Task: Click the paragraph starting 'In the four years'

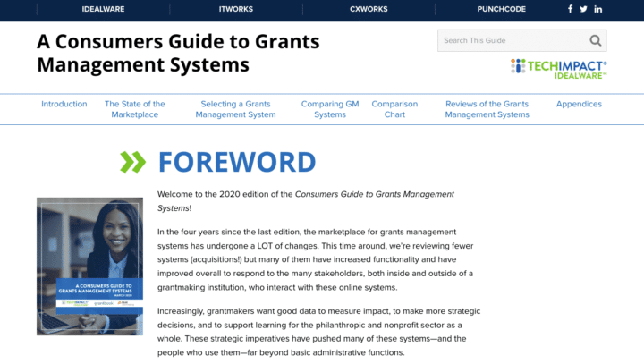Action: [316, 259]
